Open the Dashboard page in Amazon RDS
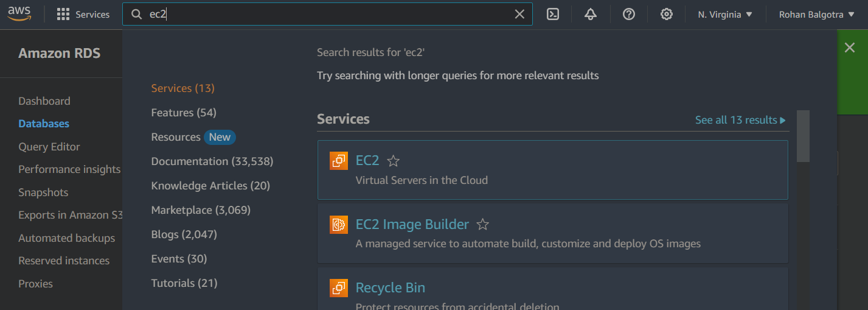Screen dimensions: 868x310 44,101
